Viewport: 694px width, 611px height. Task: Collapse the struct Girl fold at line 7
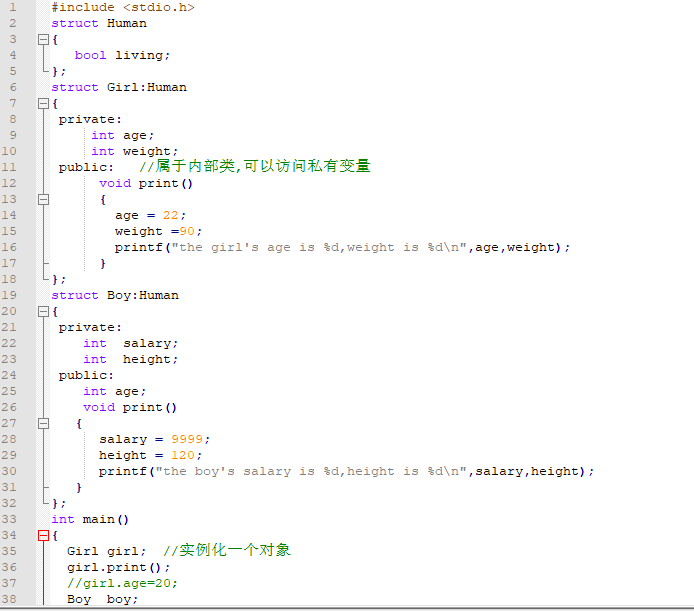[43, 104]
